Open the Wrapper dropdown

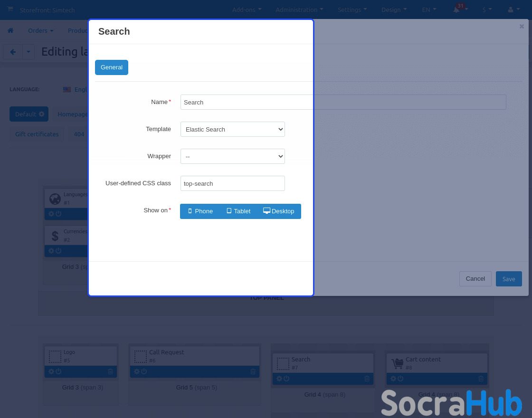[233, 156]
